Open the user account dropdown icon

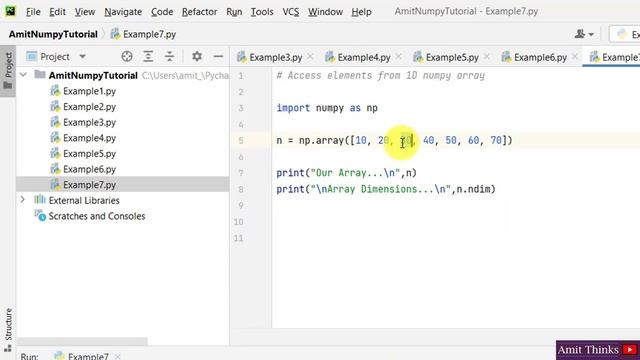pos(584,34)
